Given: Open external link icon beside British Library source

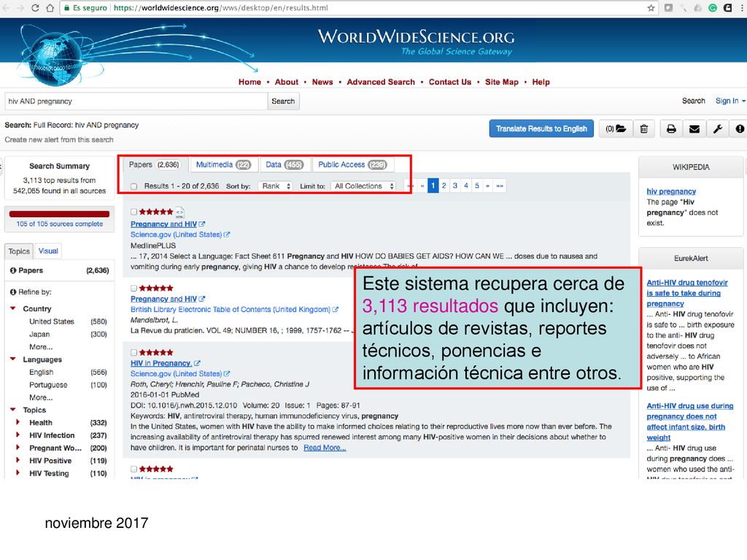Looking at the screenshot, I should [336, 309].
